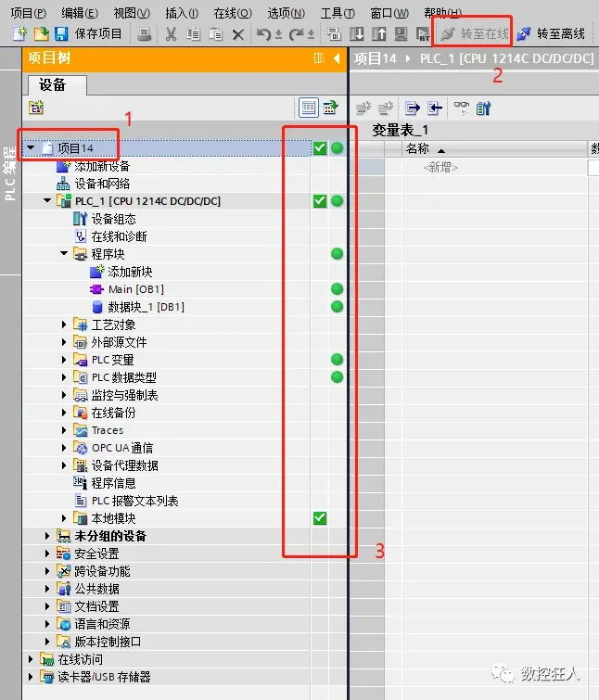Viewport: 599px width, 700px height.
Task: Open the 编辑(E) menu
Action: point(80,13)
